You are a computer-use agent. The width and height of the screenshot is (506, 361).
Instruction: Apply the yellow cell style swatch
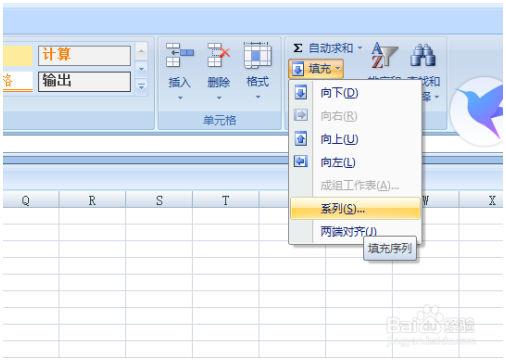[x=18, y=55]
